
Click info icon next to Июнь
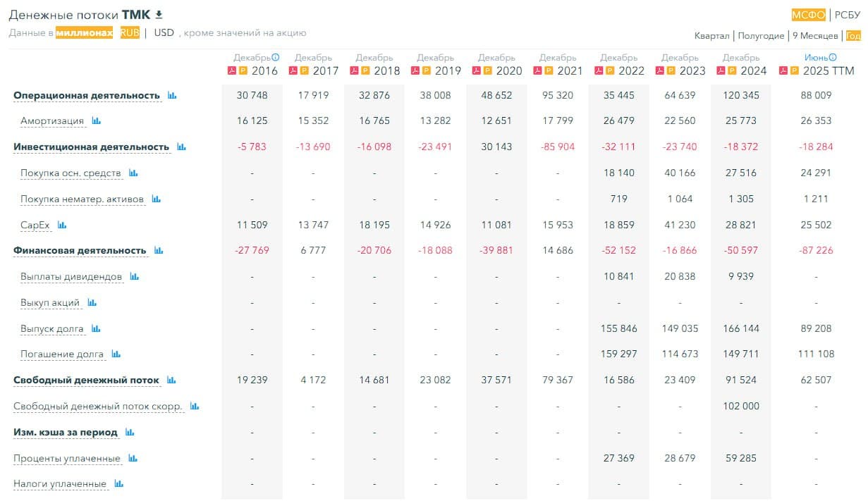coord(833,58)
